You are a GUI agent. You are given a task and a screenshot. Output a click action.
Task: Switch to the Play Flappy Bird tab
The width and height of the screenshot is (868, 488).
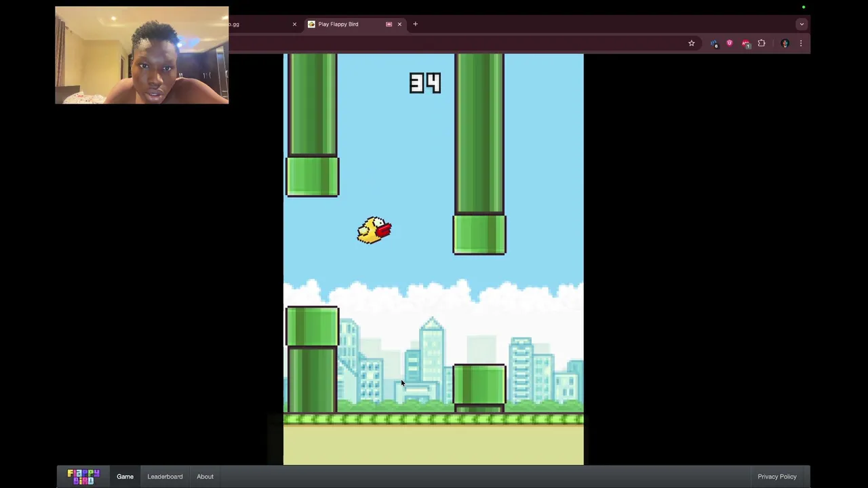354,24
